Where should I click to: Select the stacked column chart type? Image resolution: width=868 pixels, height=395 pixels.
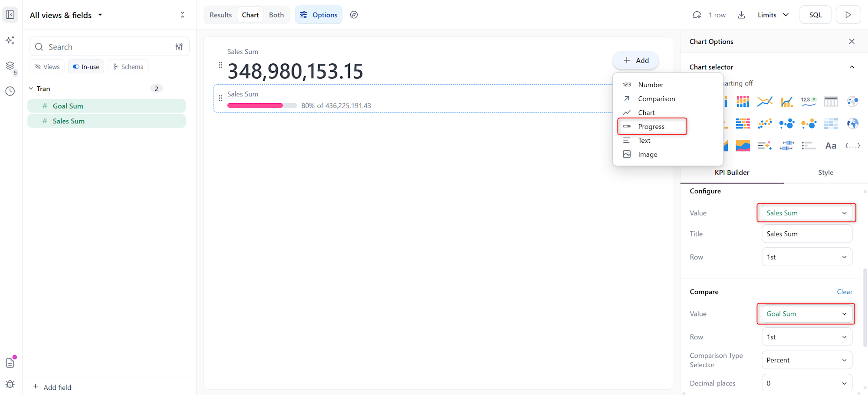(743, 102)
